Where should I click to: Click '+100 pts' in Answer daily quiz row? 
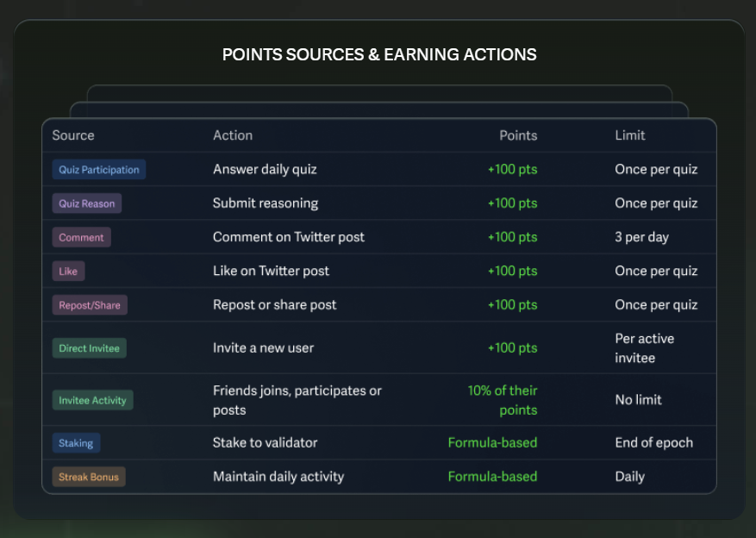click(x=513, y=170)
